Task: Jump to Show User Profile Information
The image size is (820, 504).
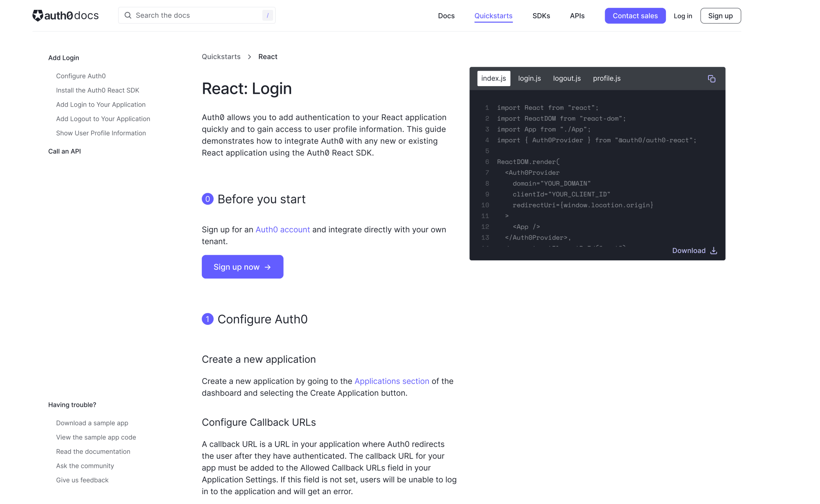Action: pos(101,133)
